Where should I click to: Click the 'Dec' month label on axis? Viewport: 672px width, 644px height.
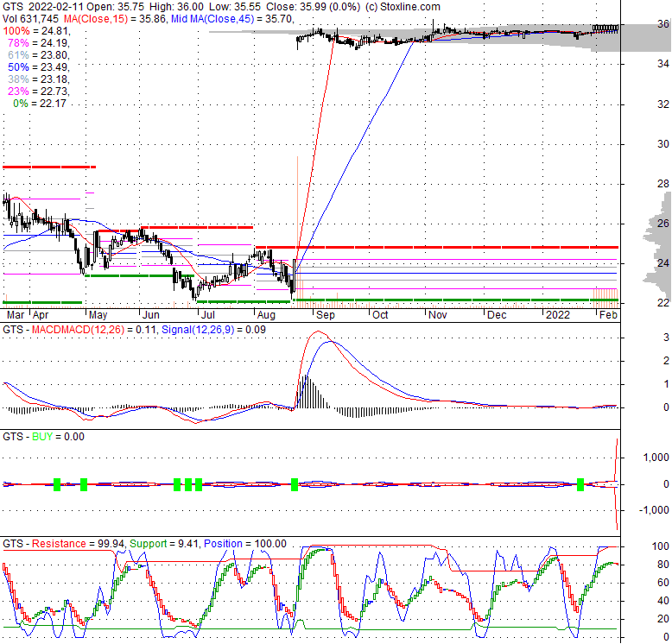pos(498,315)
